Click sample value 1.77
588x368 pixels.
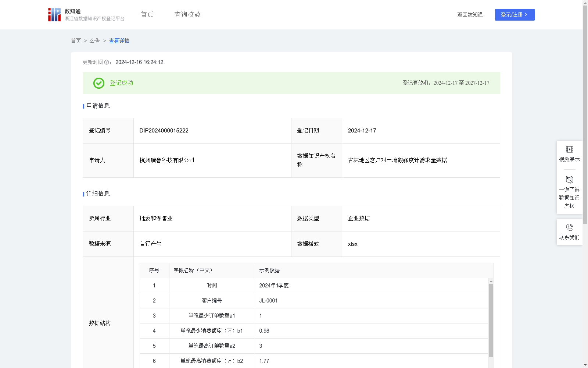pos(264,361)
